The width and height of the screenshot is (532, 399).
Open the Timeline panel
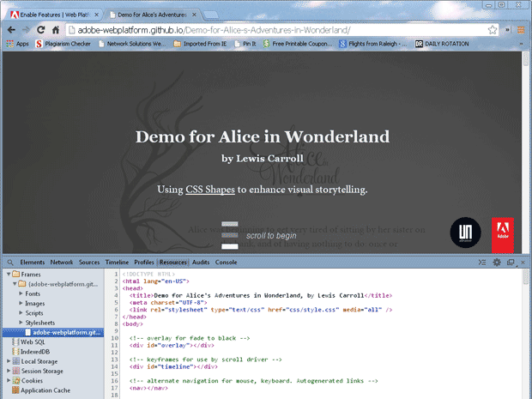click(x=117, y=263)
